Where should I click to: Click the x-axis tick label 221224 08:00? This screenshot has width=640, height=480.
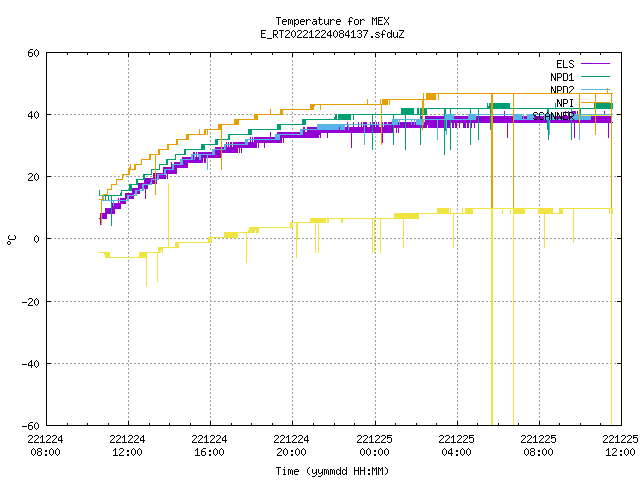coord(45,446)
